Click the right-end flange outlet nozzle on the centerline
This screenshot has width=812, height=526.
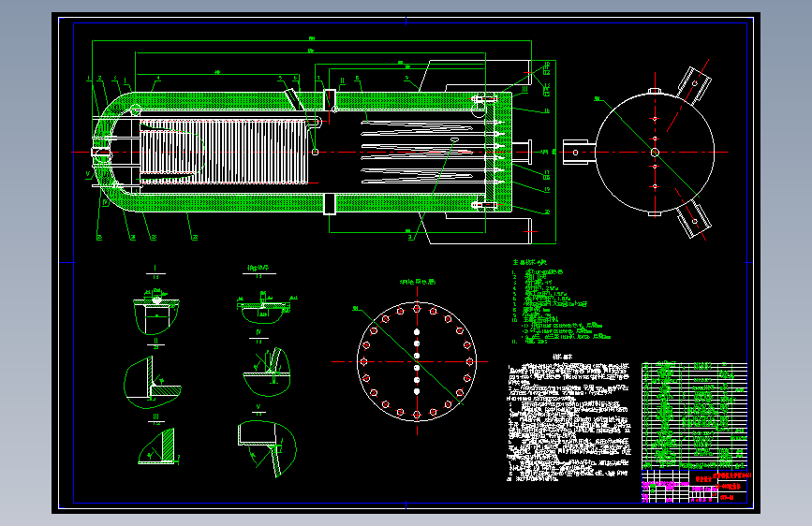[x=522, y=152]
